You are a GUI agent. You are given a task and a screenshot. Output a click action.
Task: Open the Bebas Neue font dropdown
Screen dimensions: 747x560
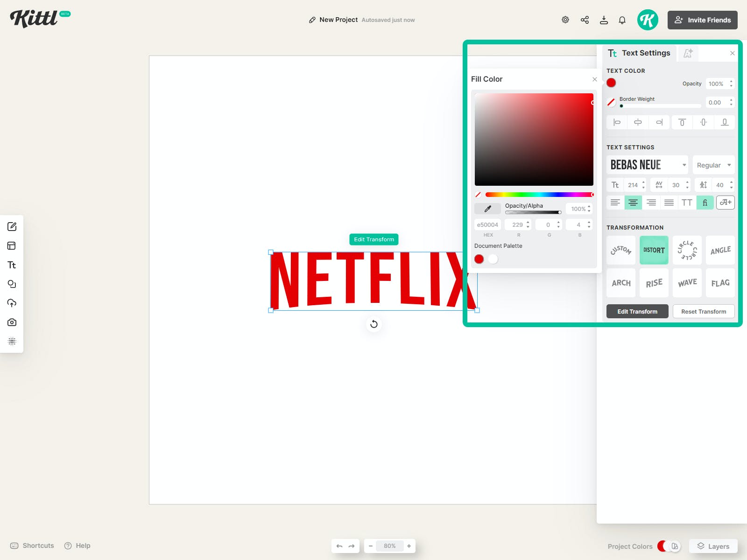coord(647,165)
